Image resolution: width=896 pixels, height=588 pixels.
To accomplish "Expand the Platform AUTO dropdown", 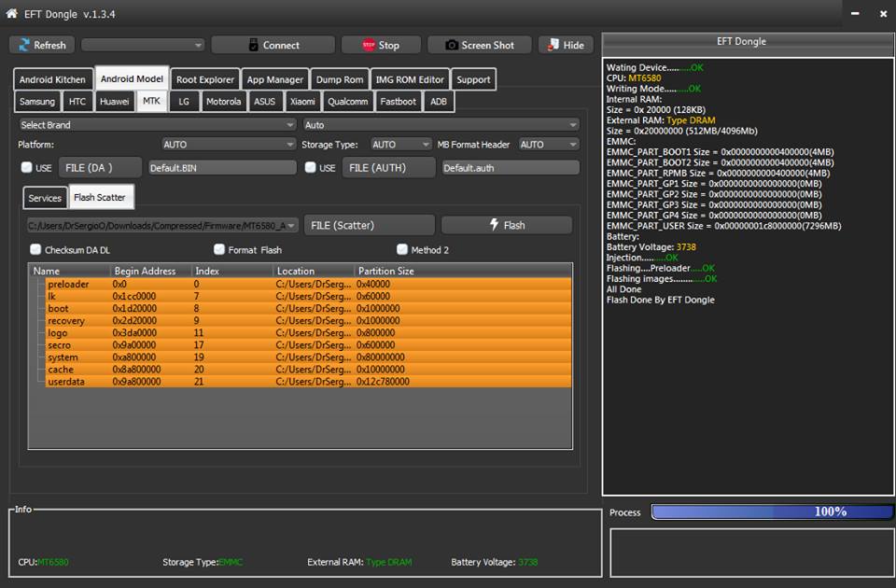I will [x=229, y=145].
